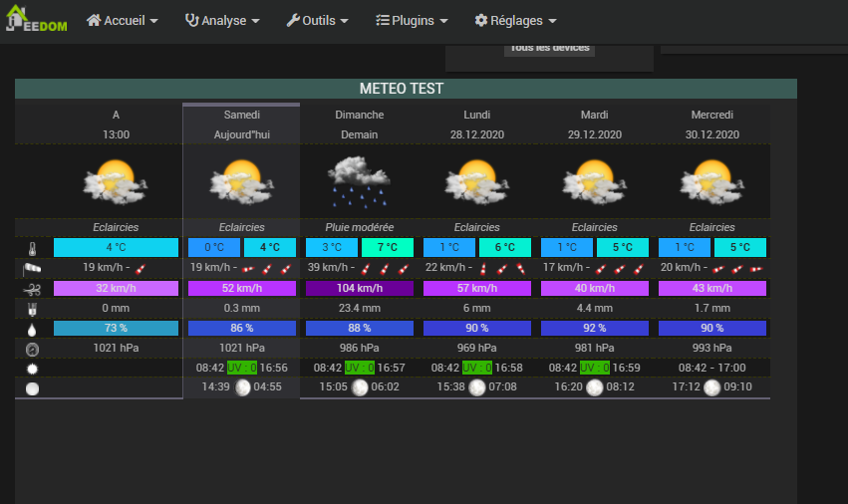Image resolution: width=848 pixels, height=504 pixels.
Task: Expand the Plugins dropdown caret
Action: (x=444, y=21)
